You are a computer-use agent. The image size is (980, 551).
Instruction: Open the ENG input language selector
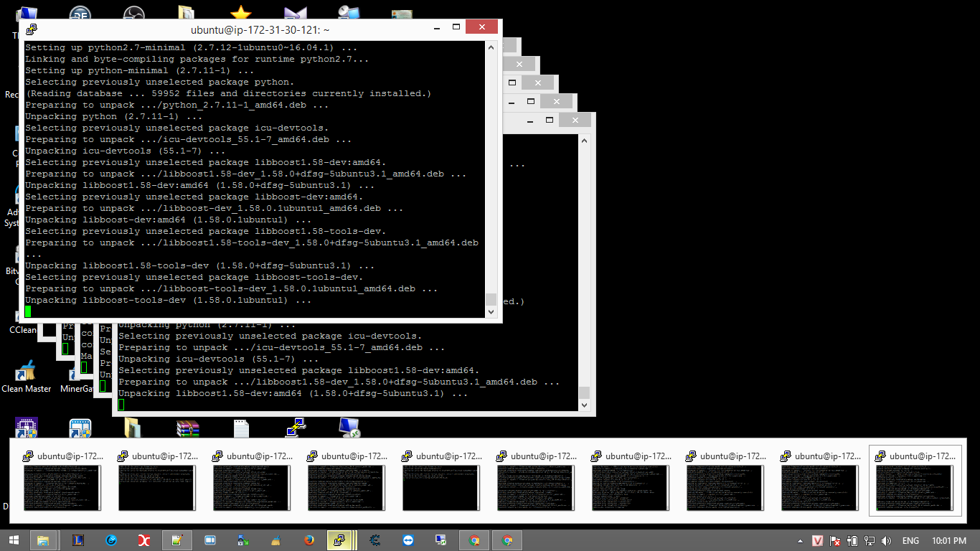910,541
